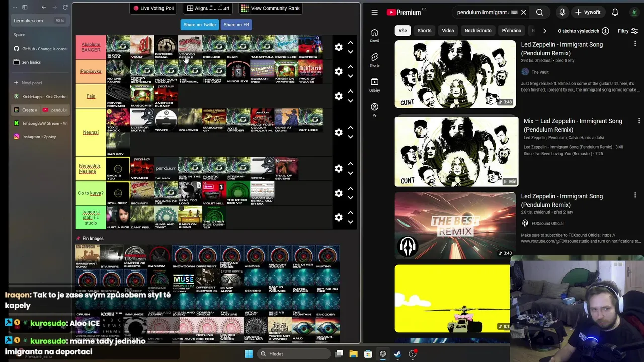
Task: Switch to GitHub tab in Zen sidebar
Action: point(40,49)
